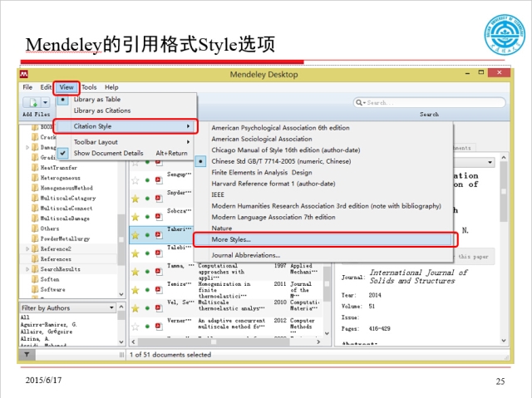The width and height of the screenshot is (532, 398).
Task: Choose the IEEE citation style
Action: click(218, 195)
